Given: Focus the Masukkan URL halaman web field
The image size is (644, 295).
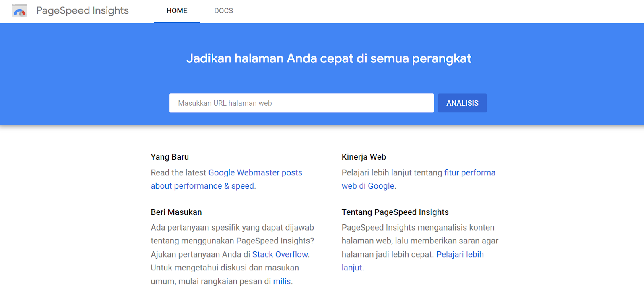Looking at the screenshot, I should click(x=301, y=103).
